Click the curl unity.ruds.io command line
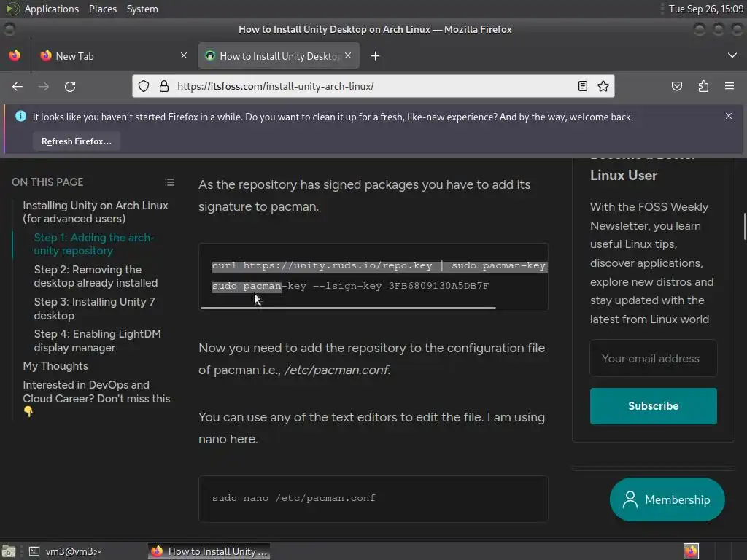Screen dimensions: 747x560 [x=379, y=265]
